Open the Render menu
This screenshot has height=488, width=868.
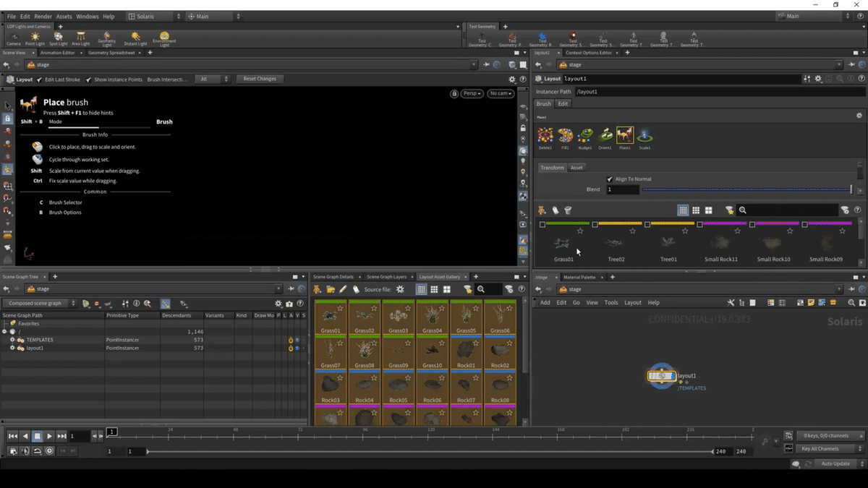43,16
